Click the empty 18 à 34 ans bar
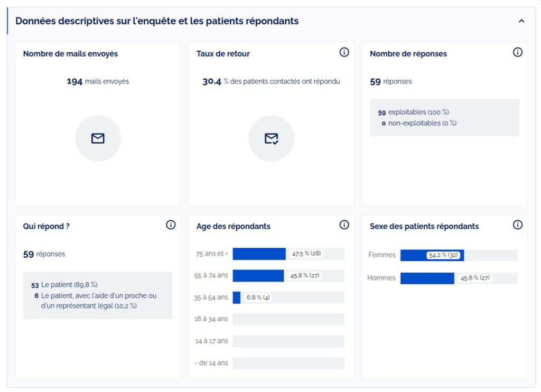The height and width of the screenshot is (392, 541). click(288, 320)
